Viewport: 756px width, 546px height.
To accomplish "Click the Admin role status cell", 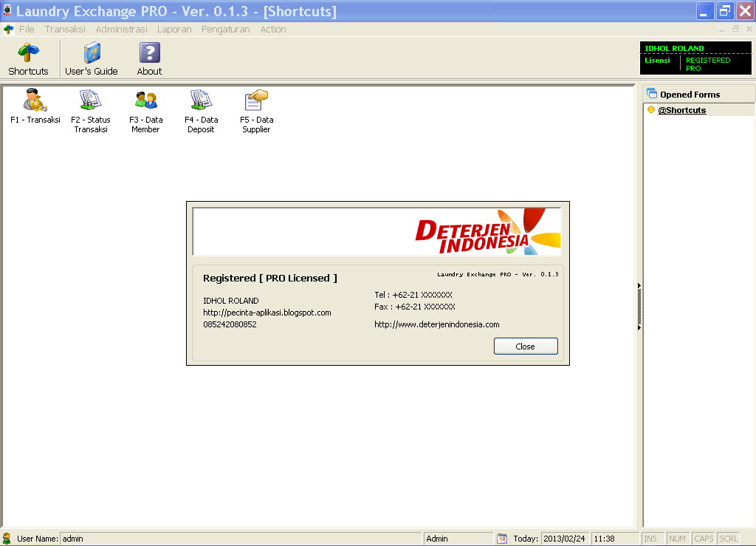I will [x=458, y=539].
